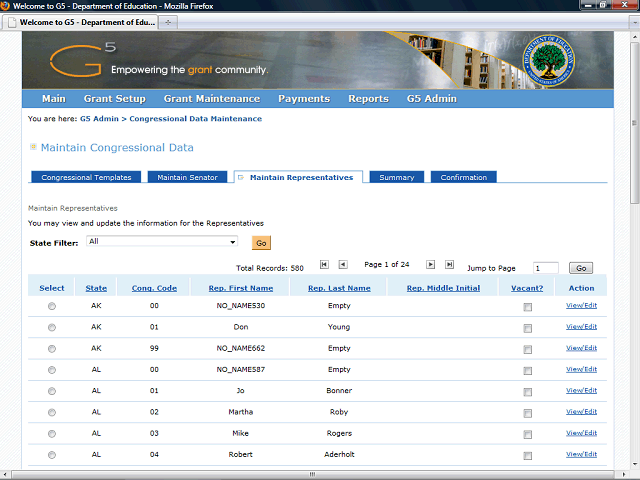
Task: Click the previous page arrow
Action: [x=343, y=265]
